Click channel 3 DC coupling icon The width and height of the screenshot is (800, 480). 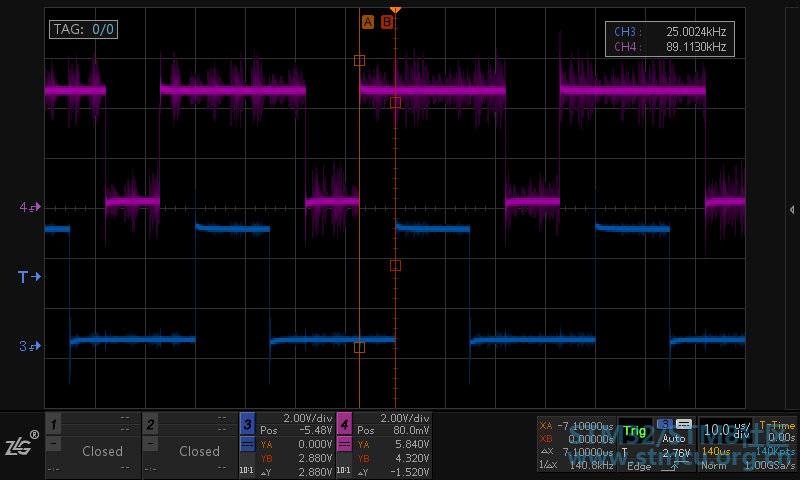[247, 444]
